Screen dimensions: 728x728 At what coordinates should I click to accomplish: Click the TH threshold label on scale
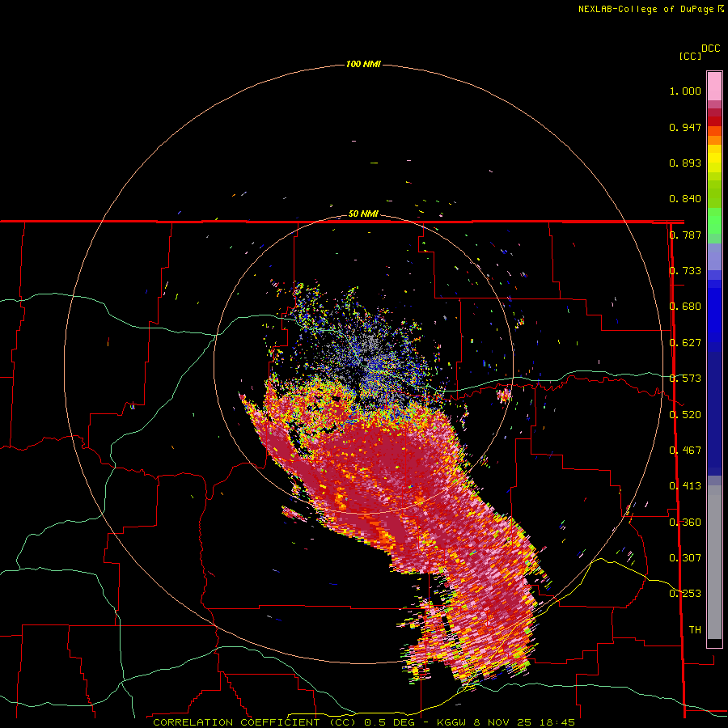695,630
